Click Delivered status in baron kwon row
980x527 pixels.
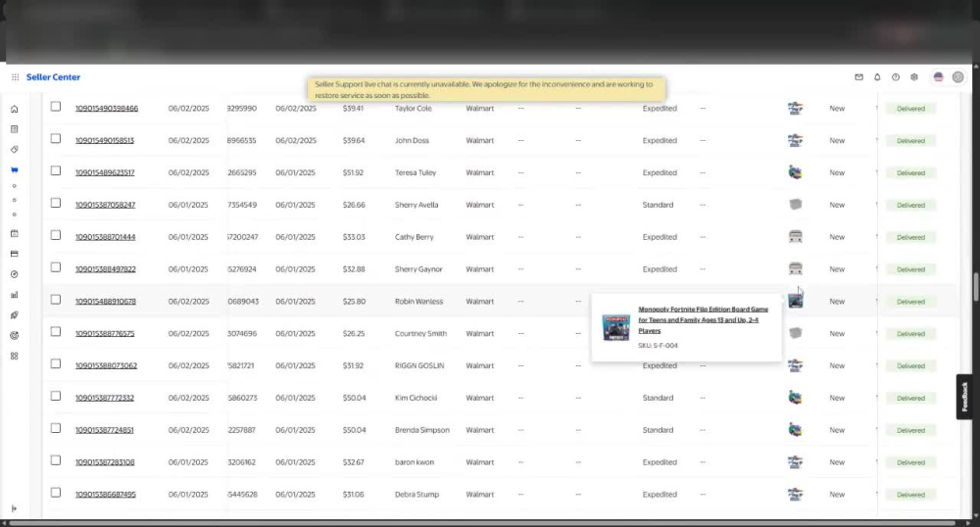pos(910,462)
